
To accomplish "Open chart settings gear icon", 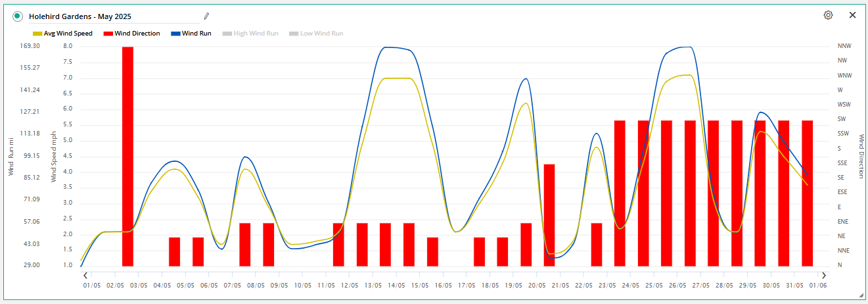I will coord(828,15).
